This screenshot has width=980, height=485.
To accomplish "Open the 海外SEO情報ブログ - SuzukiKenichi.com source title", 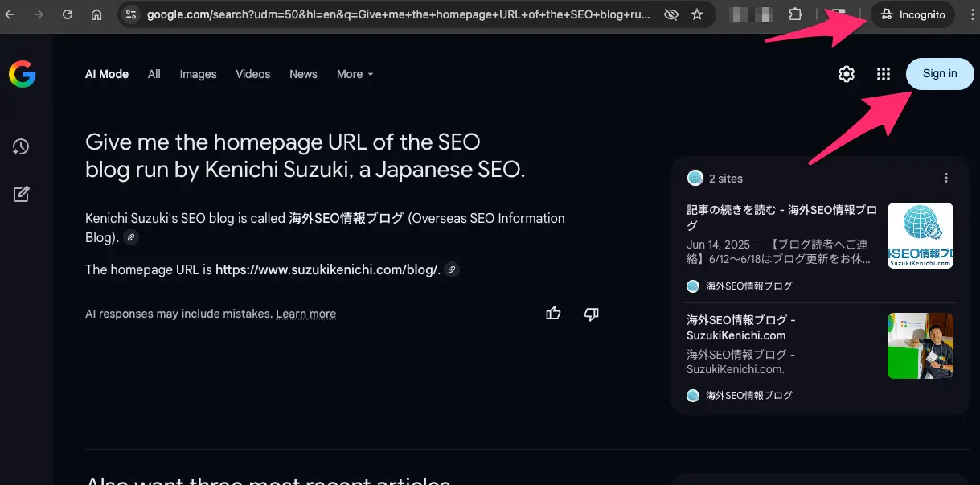I will coord(741,327).
